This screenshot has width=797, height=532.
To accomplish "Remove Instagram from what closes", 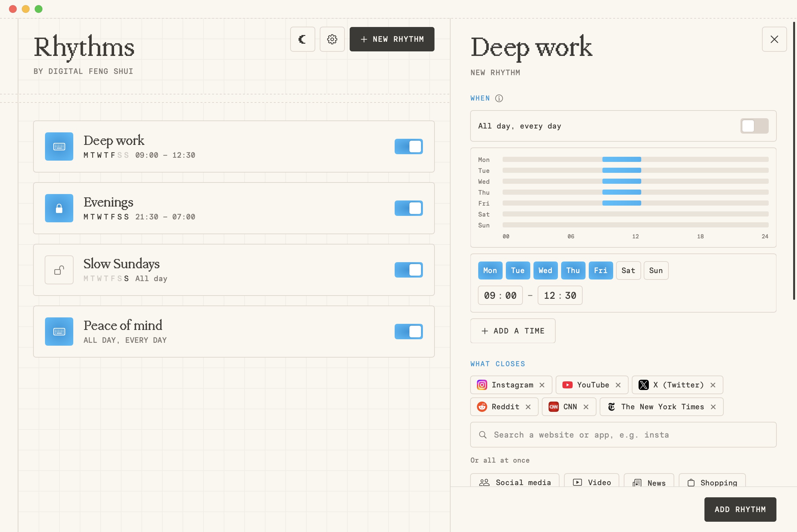I will (542, 385).
